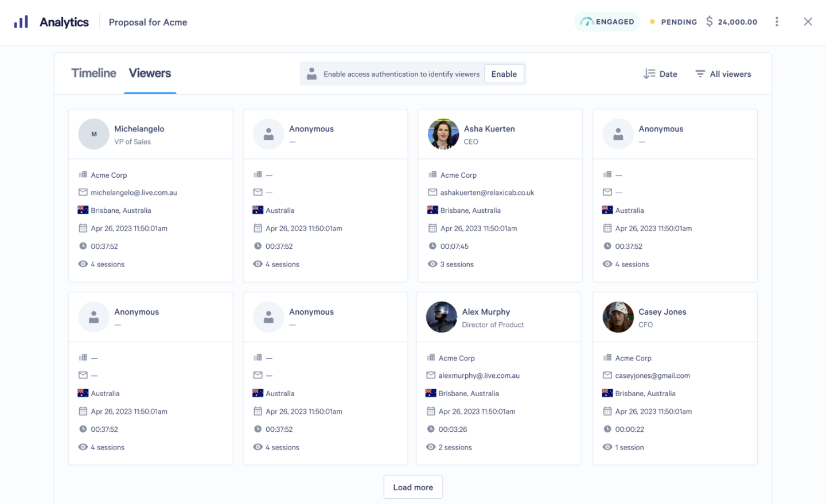
Task: Open the Date sort dropdown
Action: (660, 73)
